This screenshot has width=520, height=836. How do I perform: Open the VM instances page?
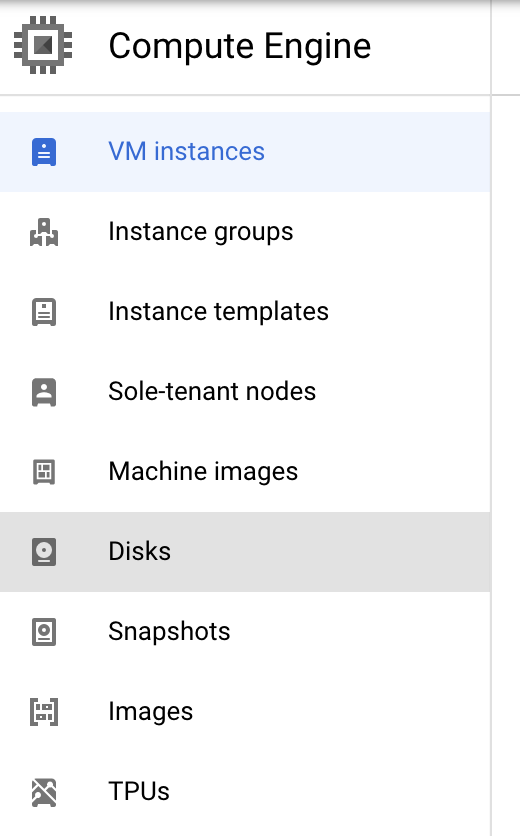[x=245, y=152]
